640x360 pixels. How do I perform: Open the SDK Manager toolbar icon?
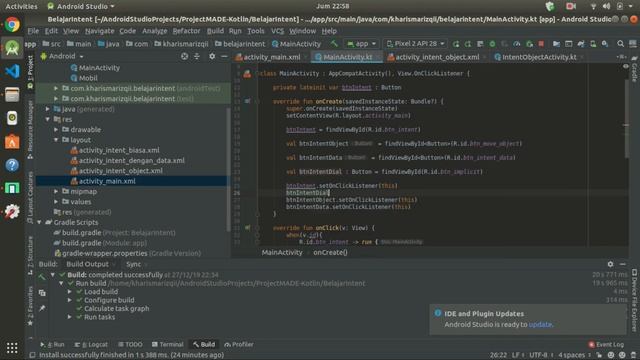click(x=605, y=44)
